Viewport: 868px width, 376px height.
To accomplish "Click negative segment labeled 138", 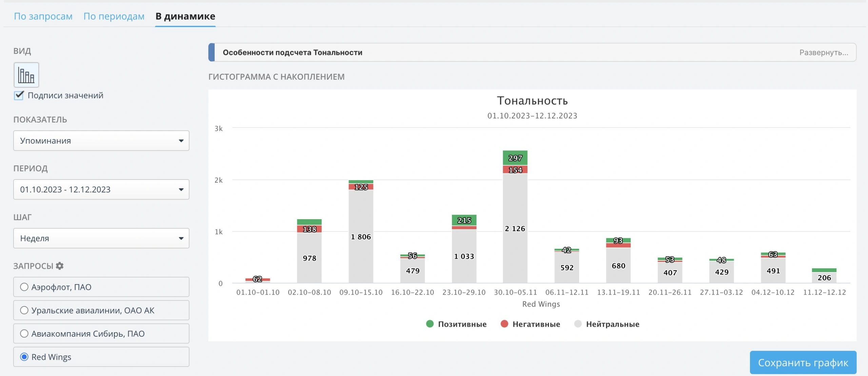I will (x=309, y=229).
